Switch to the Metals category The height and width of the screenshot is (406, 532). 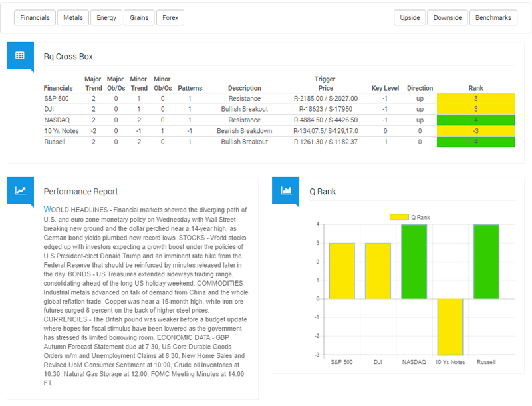73,18
